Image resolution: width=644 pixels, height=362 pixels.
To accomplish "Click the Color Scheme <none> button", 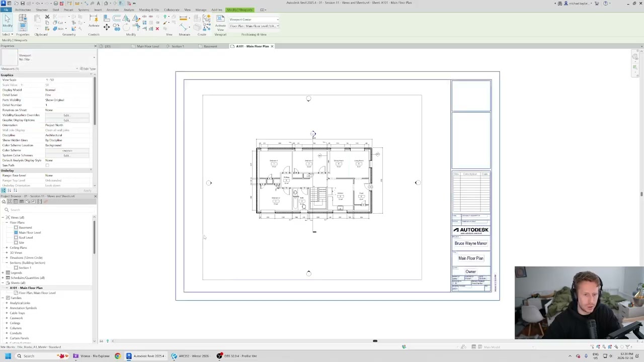I will click(66, 150).
